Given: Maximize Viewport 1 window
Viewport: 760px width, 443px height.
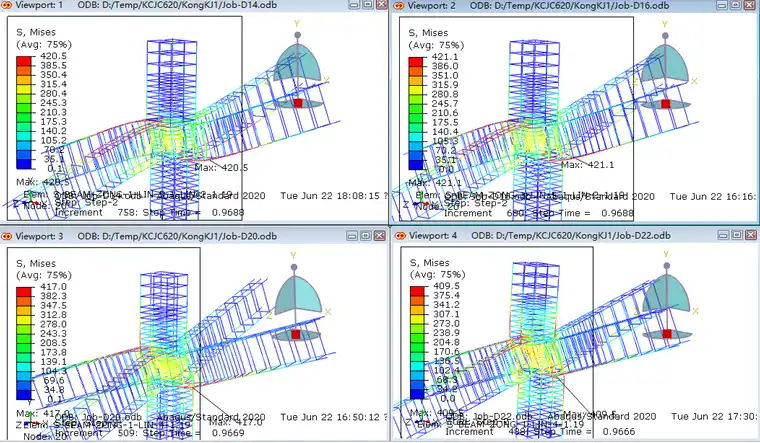Looking at the screenshot, I should pyautogui.click(x=368, y=5).
